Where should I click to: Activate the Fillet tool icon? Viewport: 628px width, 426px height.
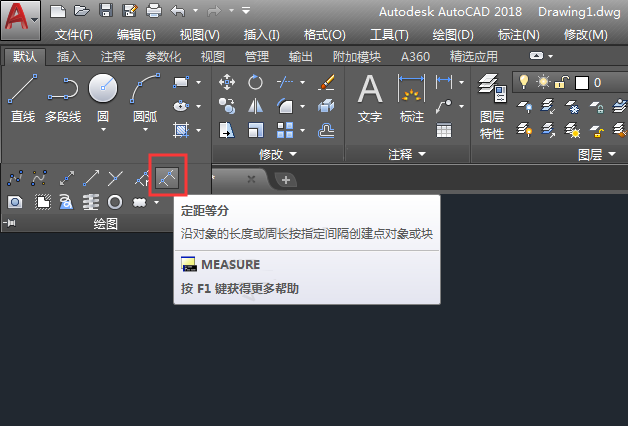point(285,106)
